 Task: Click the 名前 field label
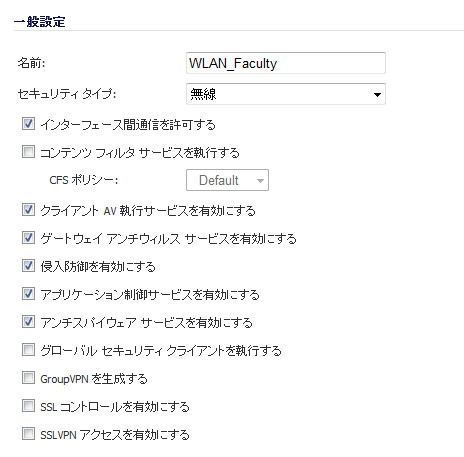(x=31, y=63)
